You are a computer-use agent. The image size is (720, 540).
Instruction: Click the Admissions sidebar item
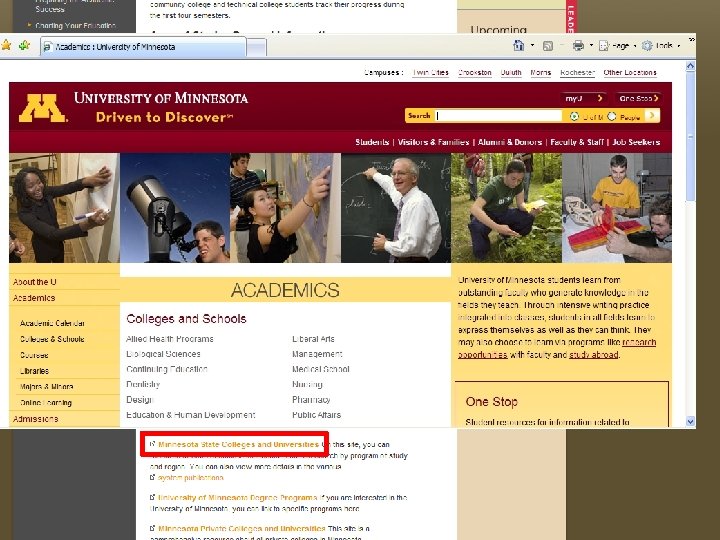(35, 419)
